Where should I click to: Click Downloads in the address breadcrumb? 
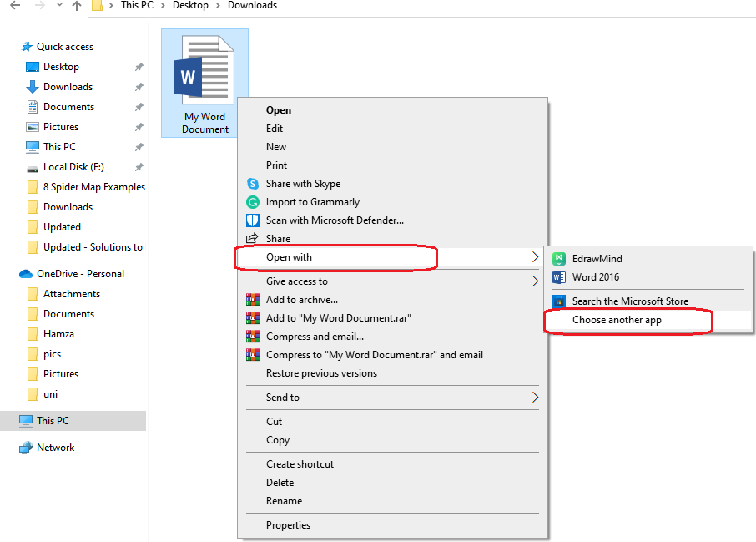(x=252, y=5)
